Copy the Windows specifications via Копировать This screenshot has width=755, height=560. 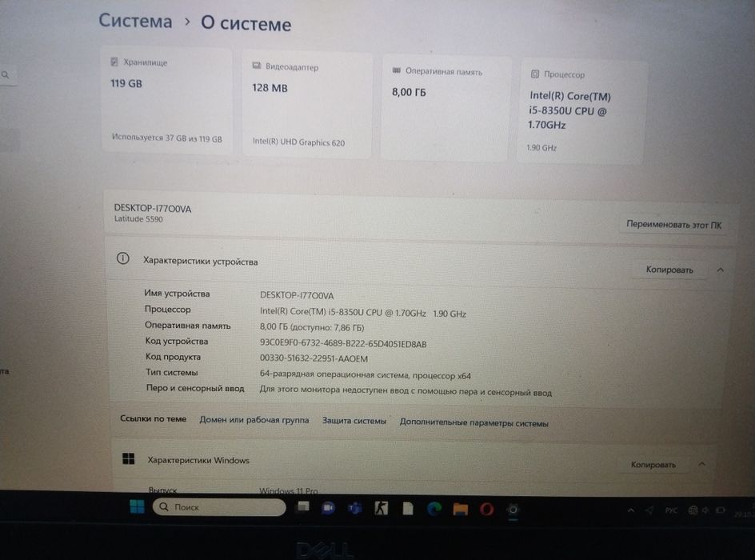click(x=653, y=465)
